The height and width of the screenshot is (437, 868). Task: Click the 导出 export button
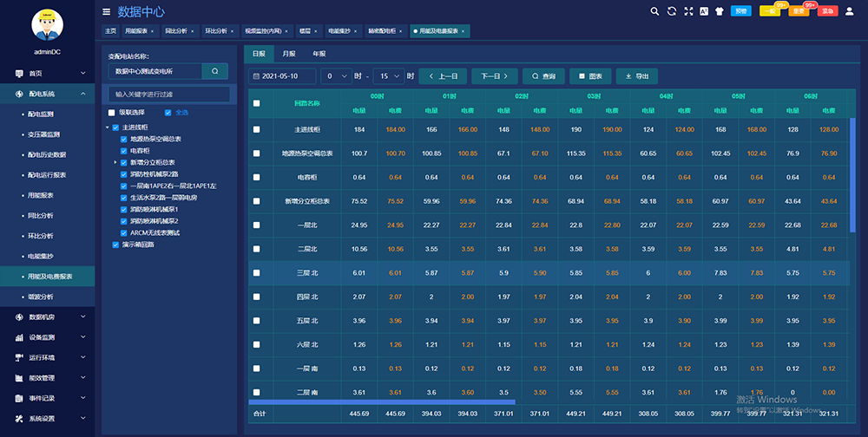(636, 76)
